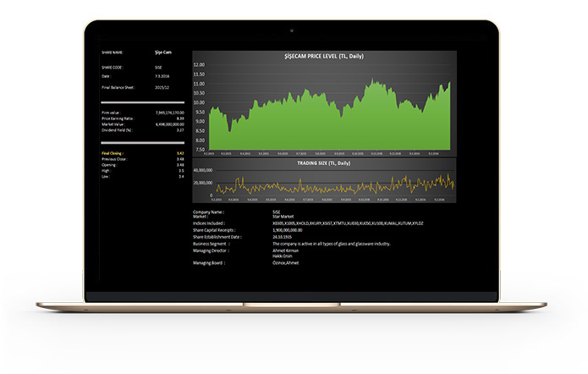Click the 'Market :' label
The height and width of the screenshot is (374, 588).
(x=201, y=217)
